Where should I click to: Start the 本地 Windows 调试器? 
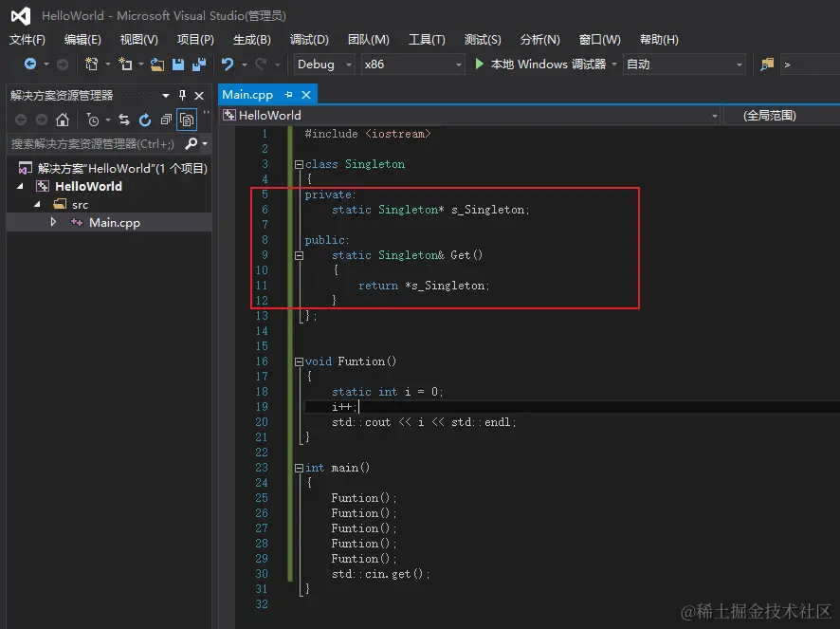(540, 65)
